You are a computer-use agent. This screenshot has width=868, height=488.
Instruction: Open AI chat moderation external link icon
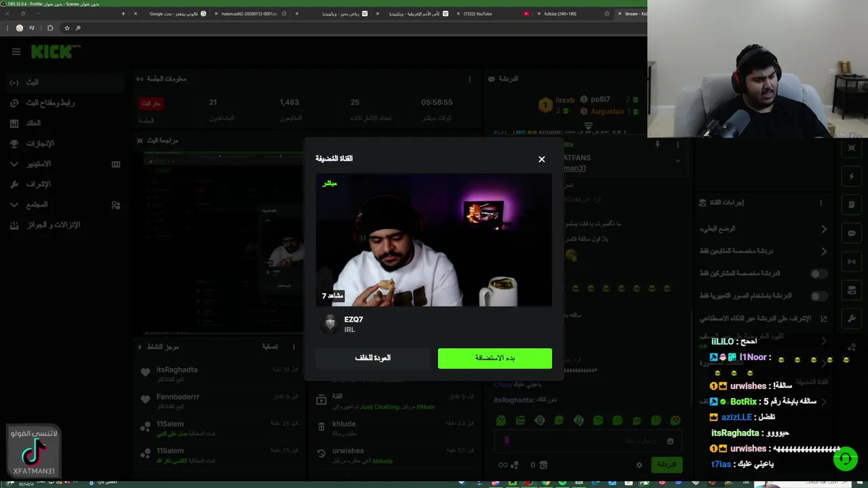(824, 319)
